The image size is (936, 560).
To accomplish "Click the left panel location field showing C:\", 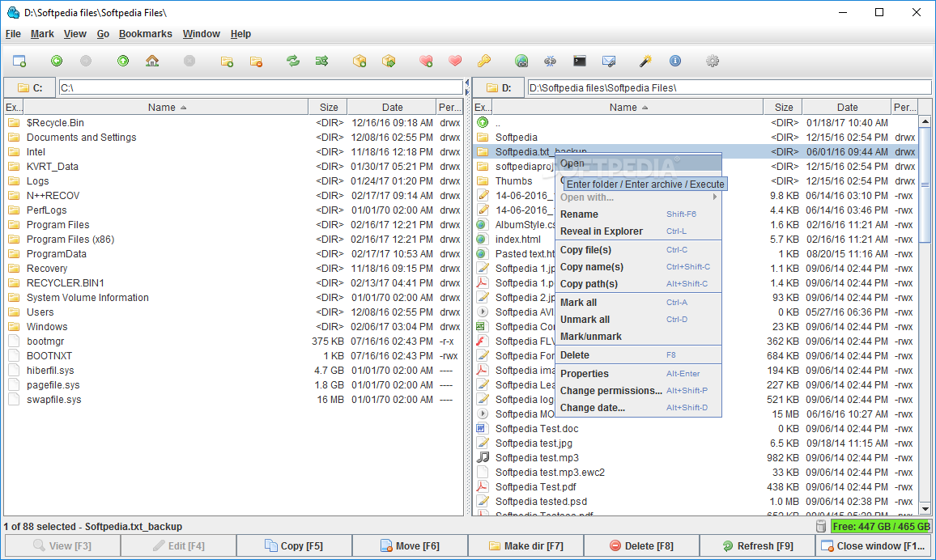I will click(x=260, y=87).
